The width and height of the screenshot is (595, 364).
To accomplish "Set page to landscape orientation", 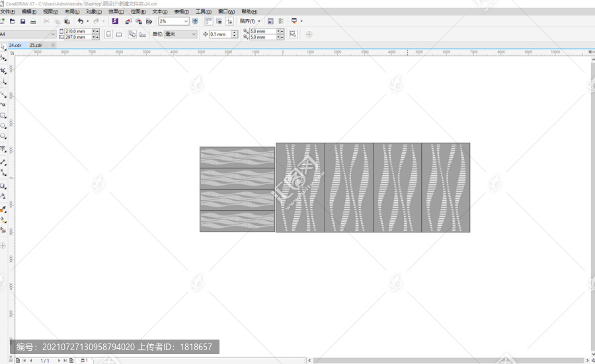I will (119, 34).
